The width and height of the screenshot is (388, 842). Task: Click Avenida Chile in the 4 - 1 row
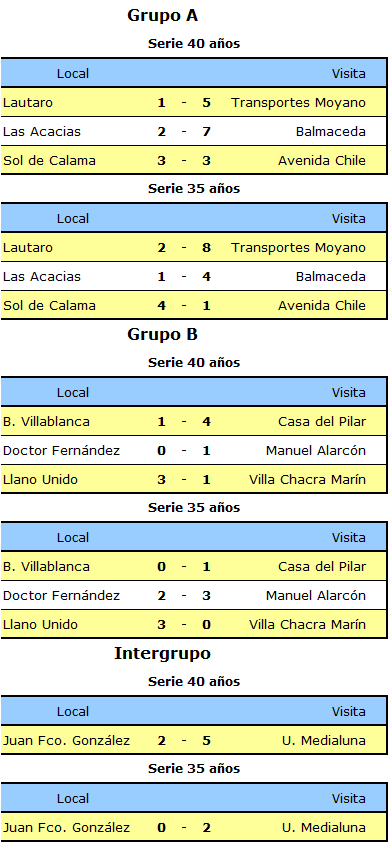(322, 306)
